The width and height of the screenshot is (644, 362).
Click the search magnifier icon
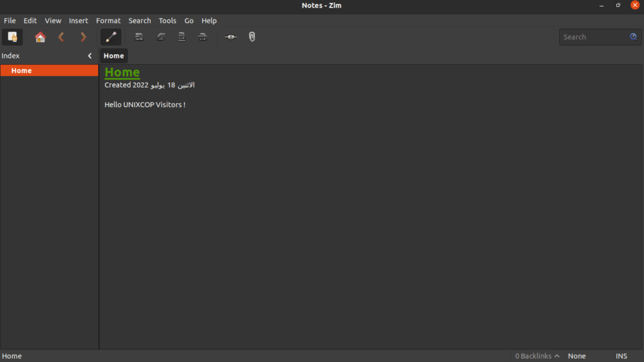(633, 37)
